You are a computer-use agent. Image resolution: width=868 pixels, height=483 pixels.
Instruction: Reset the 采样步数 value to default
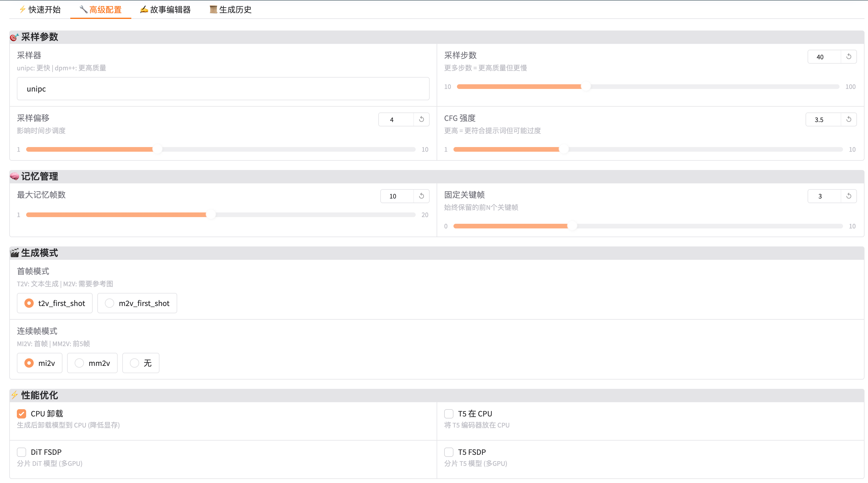(849, 57)
